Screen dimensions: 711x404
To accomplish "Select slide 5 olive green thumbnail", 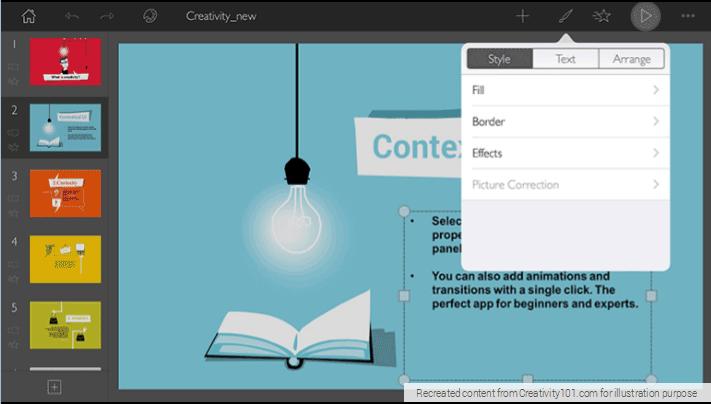I will [65, 325].
